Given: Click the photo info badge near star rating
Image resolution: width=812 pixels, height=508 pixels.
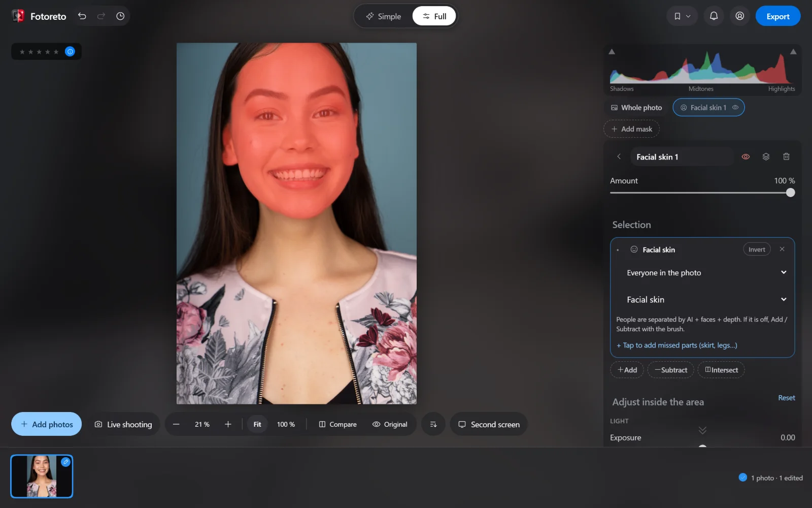Looking at the screenshot, I should [x=70, y=51].
